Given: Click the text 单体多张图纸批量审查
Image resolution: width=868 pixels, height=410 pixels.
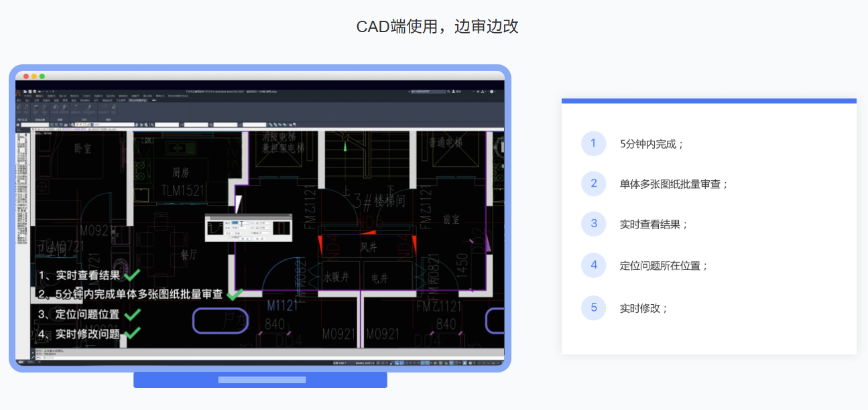Looking at the screenshot, I should [674, 184].
